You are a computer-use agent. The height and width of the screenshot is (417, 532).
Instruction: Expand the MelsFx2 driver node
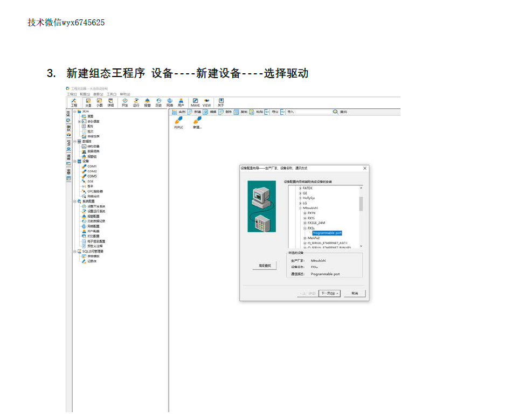pos(305,238)
